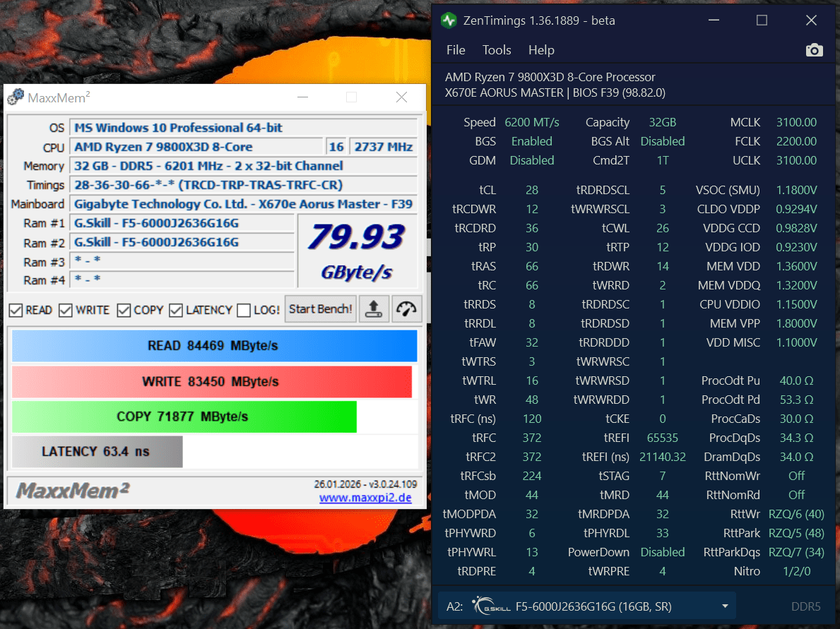Click the tRFC value 372

coord(531,438)
